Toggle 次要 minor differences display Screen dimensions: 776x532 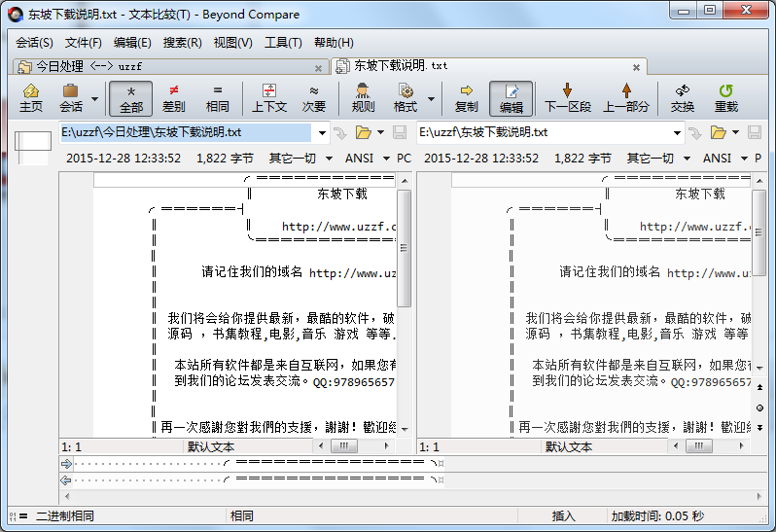coord(313,98)
